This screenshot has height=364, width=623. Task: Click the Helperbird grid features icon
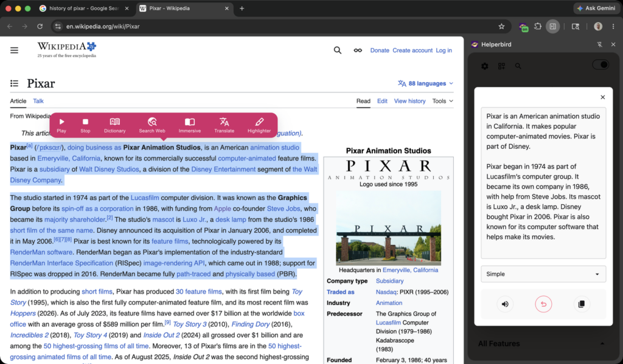tap(501, 66)
